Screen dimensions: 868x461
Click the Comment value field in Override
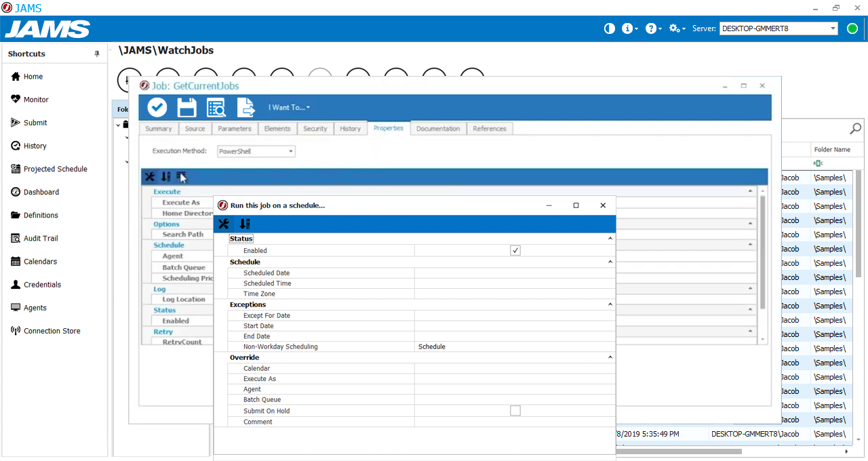[x=515, y=422]
